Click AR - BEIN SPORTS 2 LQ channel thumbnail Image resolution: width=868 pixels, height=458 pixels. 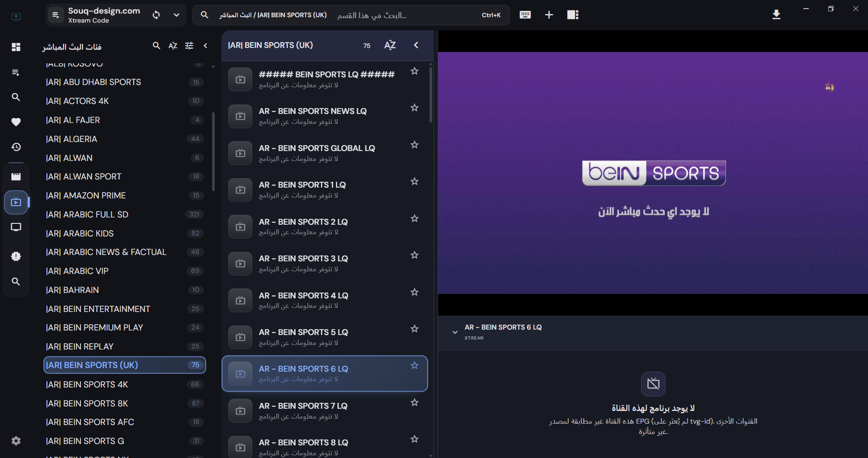pyautogui.click(x=241, y=227)
